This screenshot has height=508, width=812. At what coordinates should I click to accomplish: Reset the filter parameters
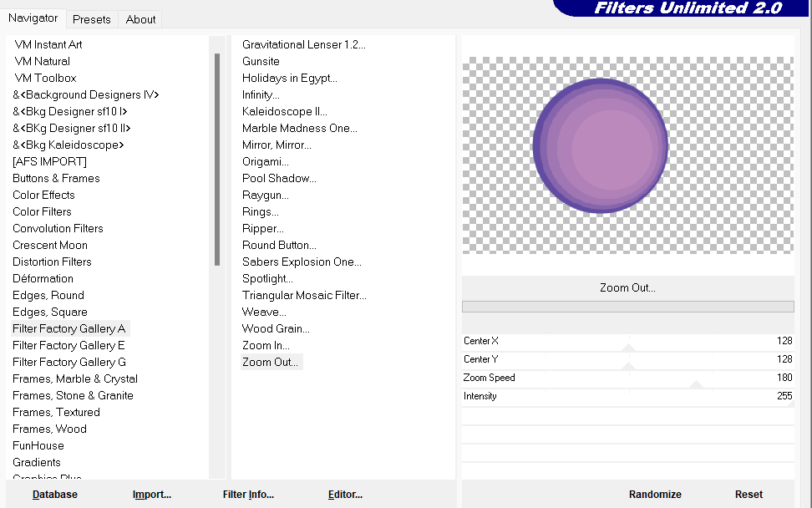(x=749, y=495)
